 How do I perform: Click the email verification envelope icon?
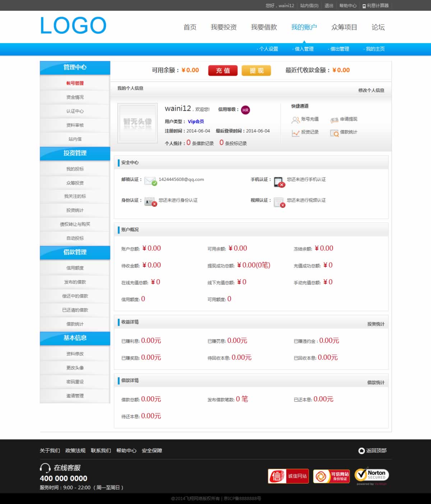pos(150,181)
